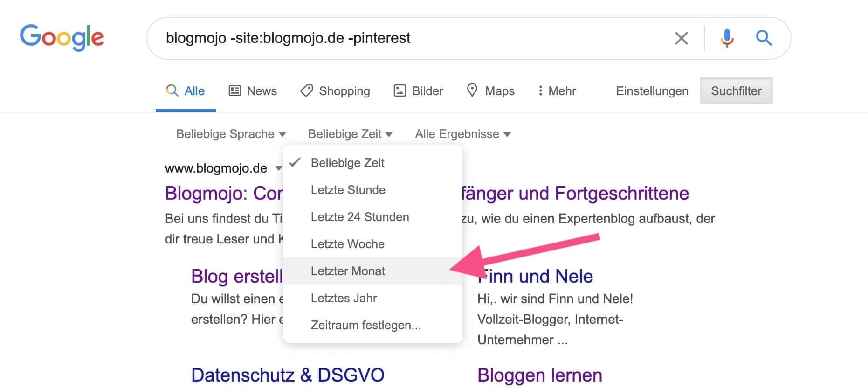
Task: Toggle the Suchfilter button
Action: [x=736, y=91]
